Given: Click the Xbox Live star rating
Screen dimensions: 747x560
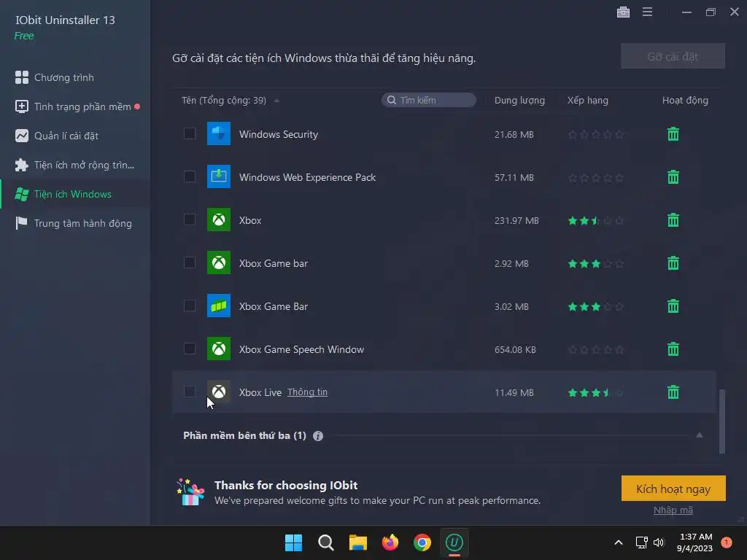Looking at the screenshot, I should point(595,393).
